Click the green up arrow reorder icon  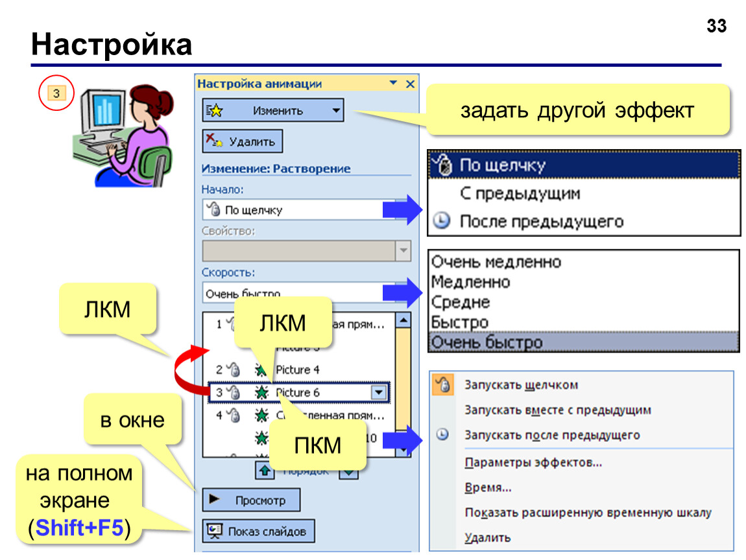(x=265, y=471)
